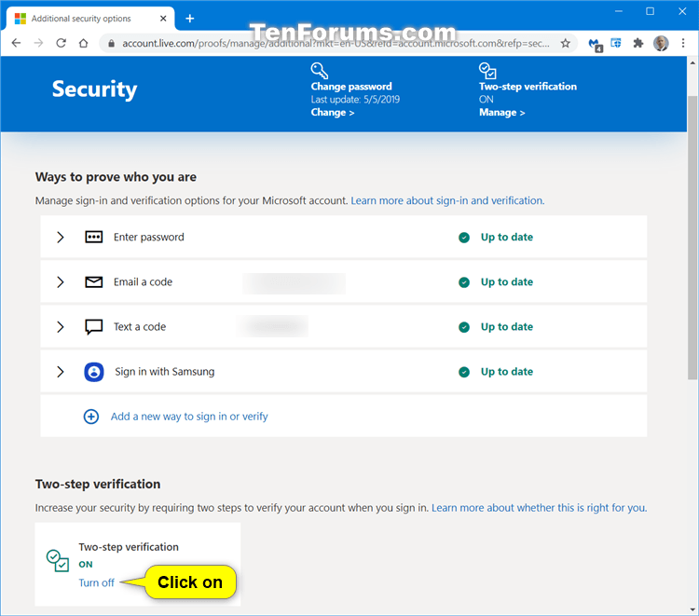Click the Enter password label

coord(148,237)
